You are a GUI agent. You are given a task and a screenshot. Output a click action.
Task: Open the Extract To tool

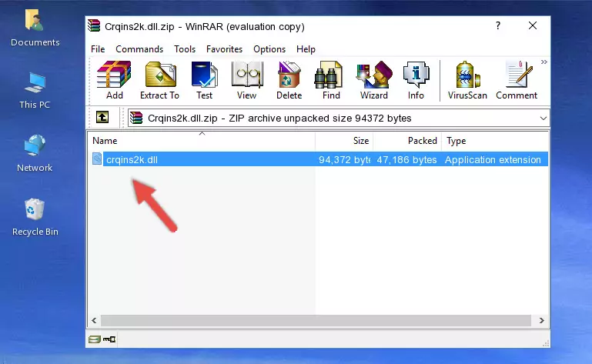click(159, 80)
